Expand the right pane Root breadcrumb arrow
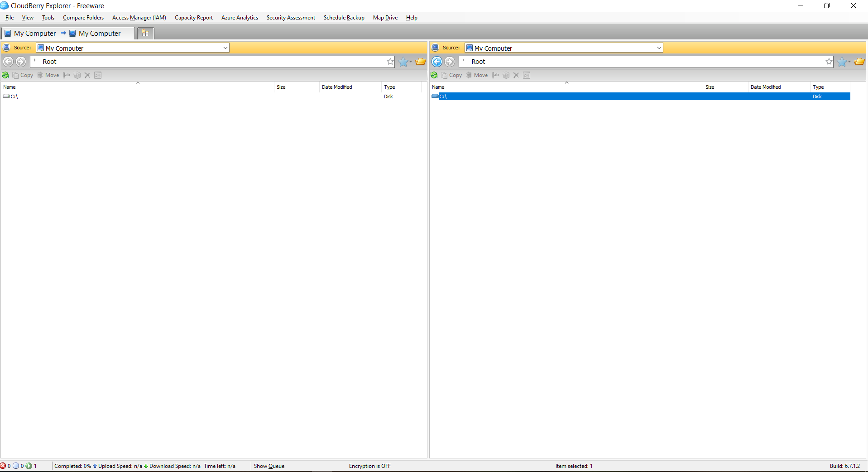 [x=464, y=60]
